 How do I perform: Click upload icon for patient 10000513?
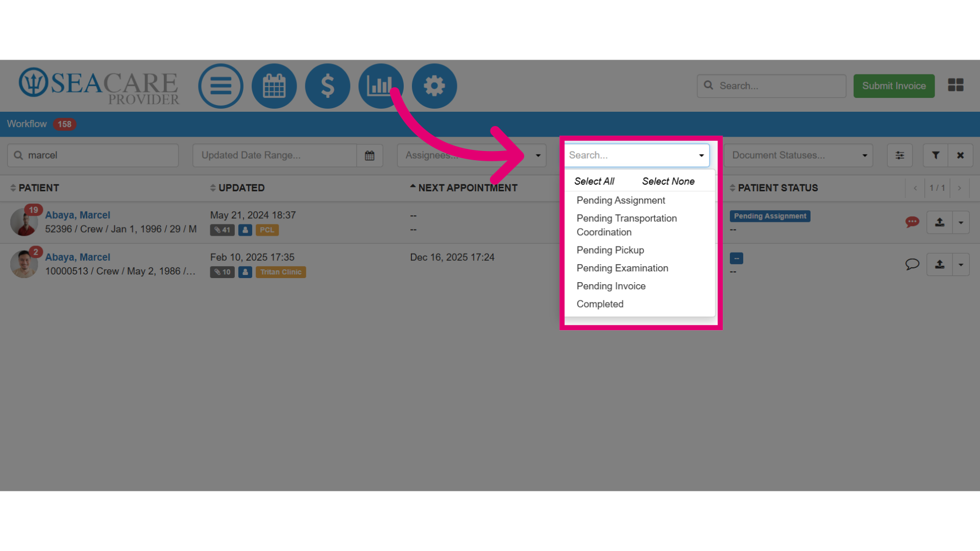[940, 265]
